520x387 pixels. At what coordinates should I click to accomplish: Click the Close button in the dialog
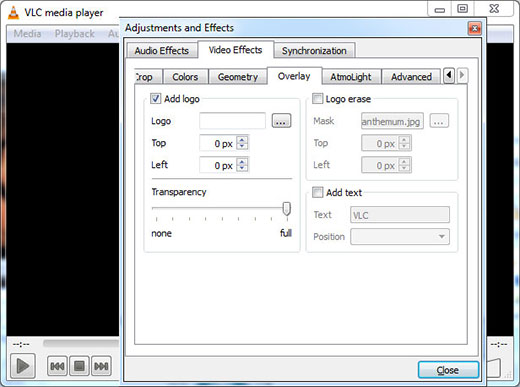coord(448,370)
